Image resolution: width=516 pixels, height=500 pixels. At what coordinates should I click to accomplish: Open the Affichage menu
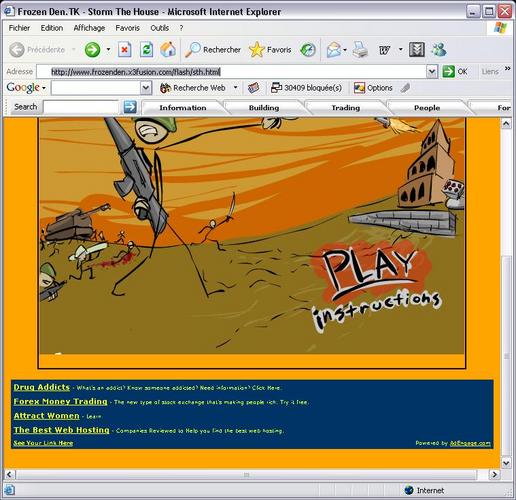(x=89, y=28)
